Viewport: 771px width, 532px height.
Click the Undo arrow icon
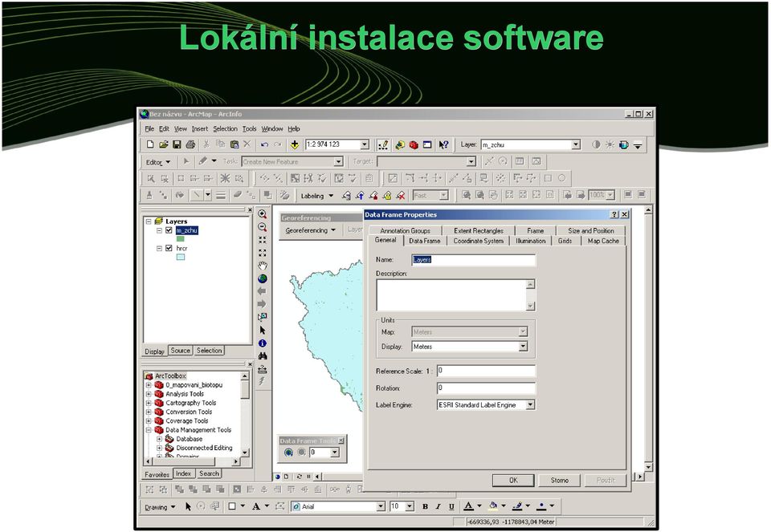point(264,144)
